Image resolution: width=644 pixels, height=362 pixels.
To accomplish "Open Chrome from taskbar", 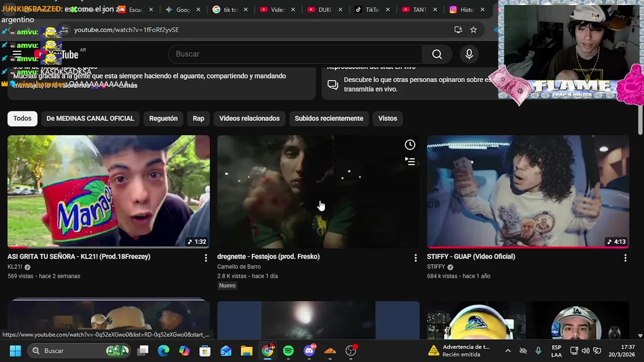I will pyautogui.click(x=268, y=350).
